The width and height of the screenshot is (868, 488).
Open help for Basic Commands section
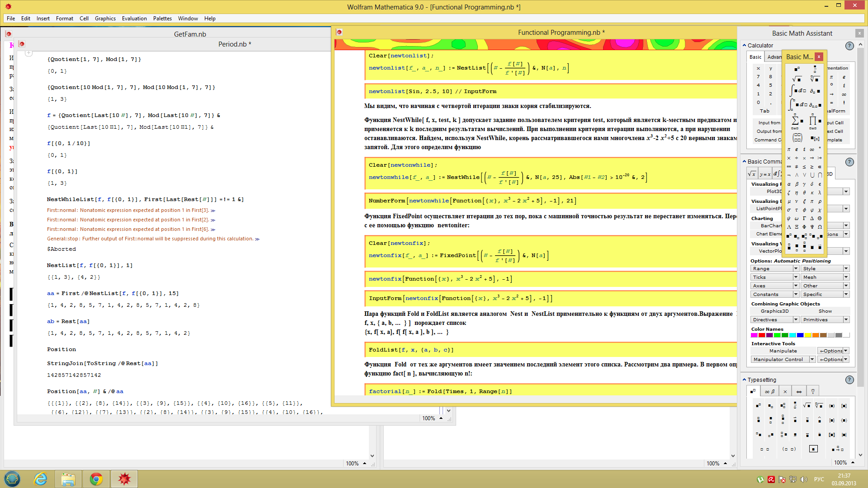849,162
